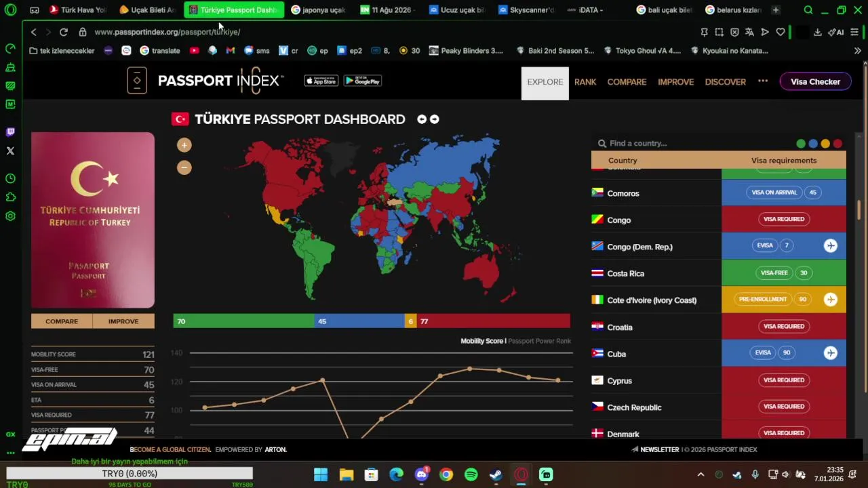Click the Visa Checker button
This screenshot has height=488, width=868.
click(x=815, y=81)
